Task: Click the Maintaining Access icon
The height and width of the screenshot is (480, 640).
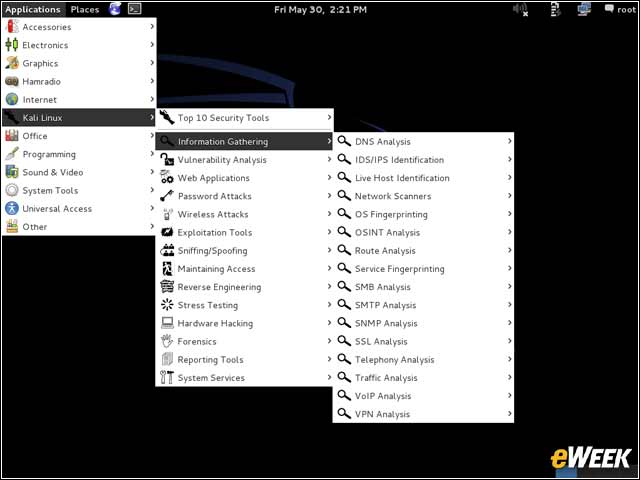Action: tap(167, 268)
